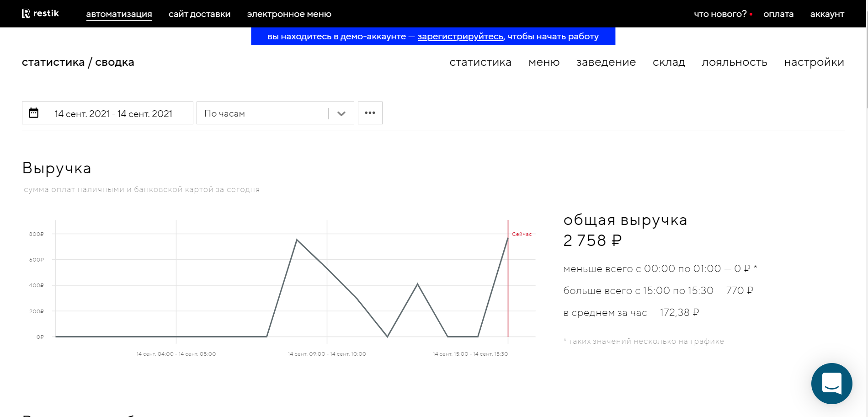
Task: Open the three-dots more options button
Action: click(370, 113)
